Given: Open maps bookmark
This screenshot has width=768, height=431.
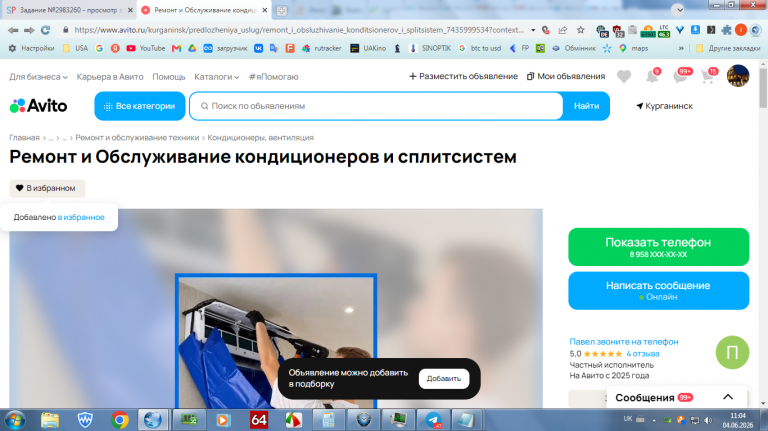Looking at the screenshot, I should point(634,48).
